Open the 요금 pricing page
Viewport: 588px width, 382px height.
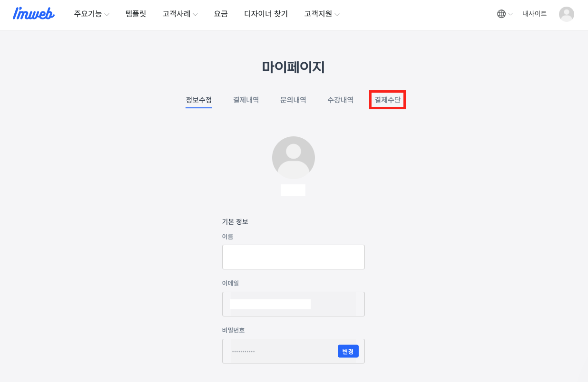(x=221, y=14)
